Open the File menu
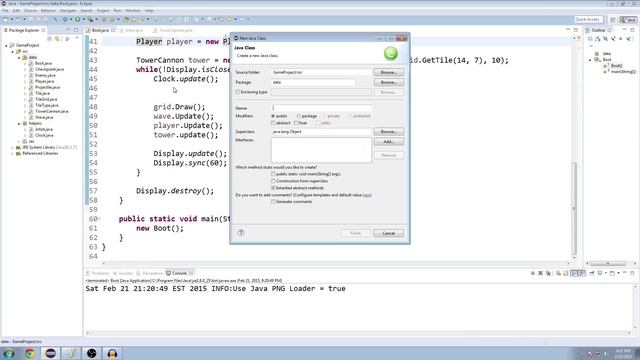 [5, 11]
